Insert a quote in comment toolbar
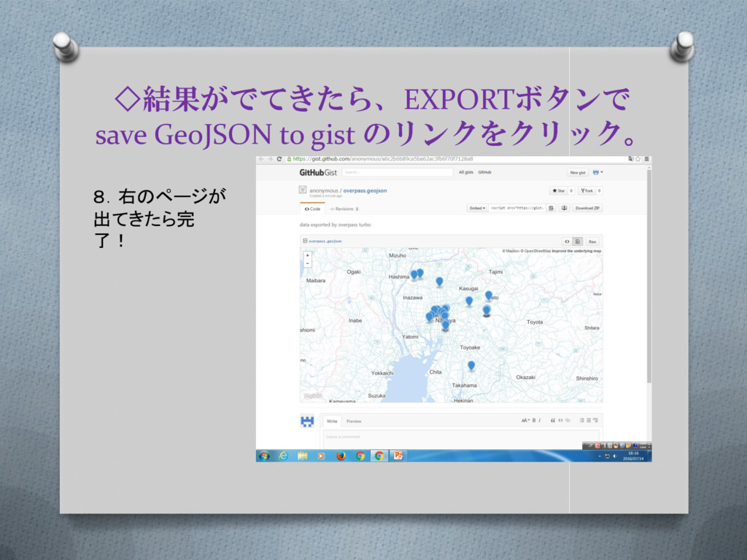The image size is (747, 560). [x=553, y=421]
